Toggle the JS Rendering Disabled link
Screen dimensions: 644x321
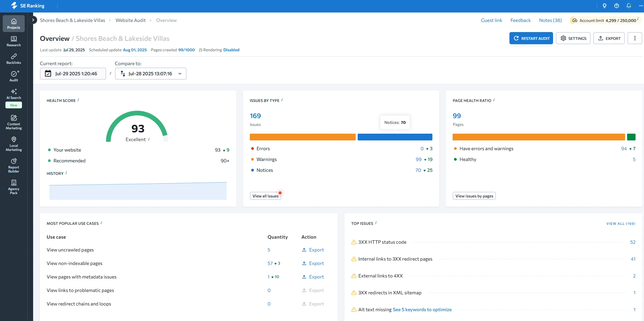tap(231, 50)
